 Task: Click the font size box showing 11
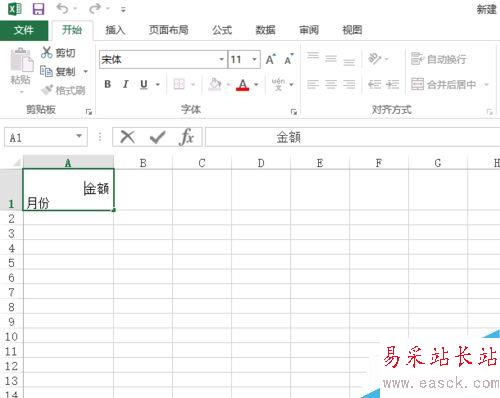point(239,60)
